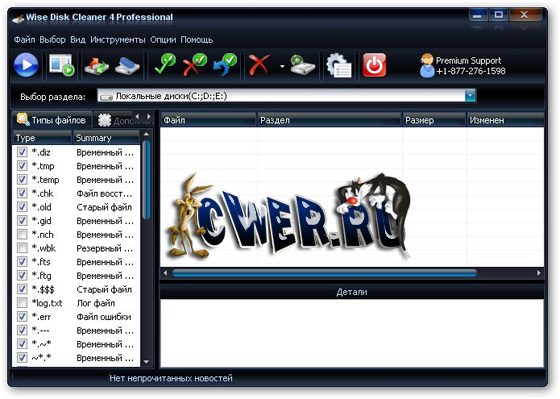Enable the *.nch file type checkbox
The image size is (560, 399).
[x=22, y=234]
